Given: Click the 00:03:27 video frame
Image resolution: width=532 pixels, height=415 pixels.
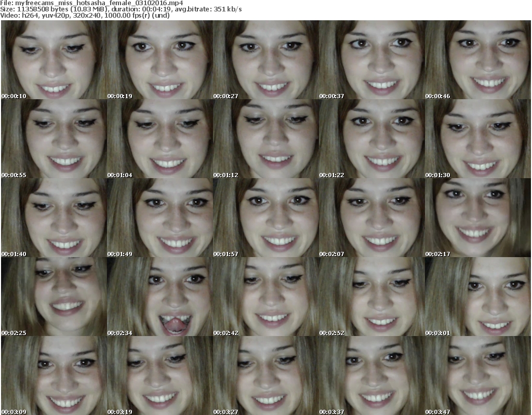Looking at the screenshot, I should (x=265, y=376).
